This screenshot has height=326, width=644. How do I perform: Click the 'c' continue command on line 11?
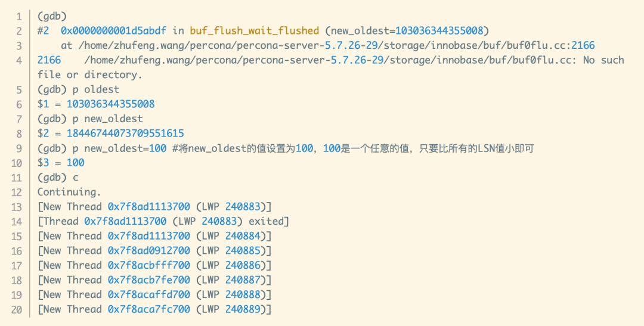pos(76,178)
